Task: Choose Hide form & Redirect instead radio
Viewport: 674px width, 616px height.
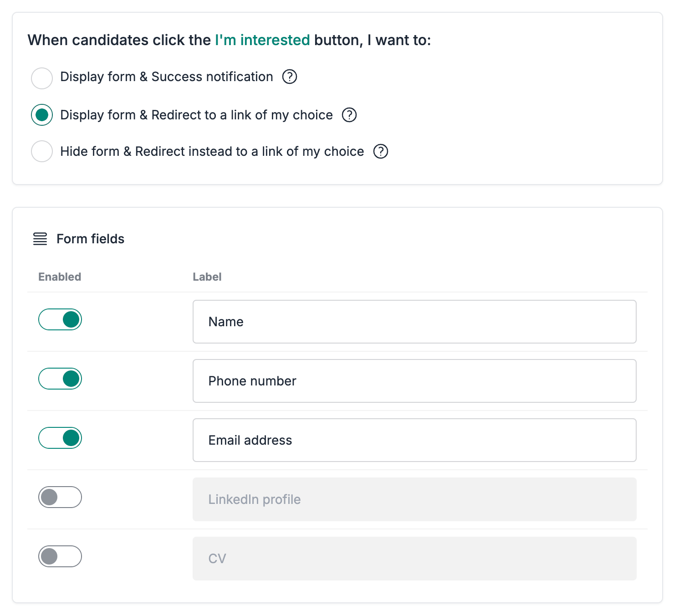Action: (42, 151)
